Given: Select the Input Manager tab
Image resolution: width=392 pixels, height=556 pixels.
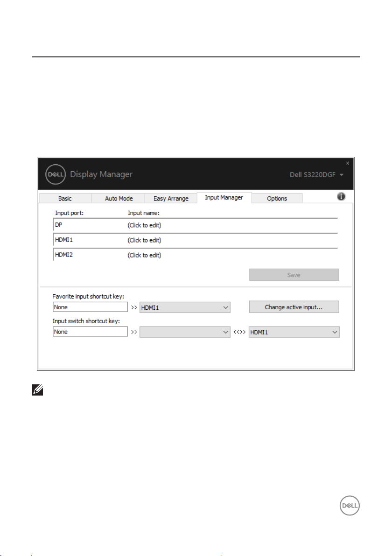Looking at the screenshot, I should click(224, 197).
